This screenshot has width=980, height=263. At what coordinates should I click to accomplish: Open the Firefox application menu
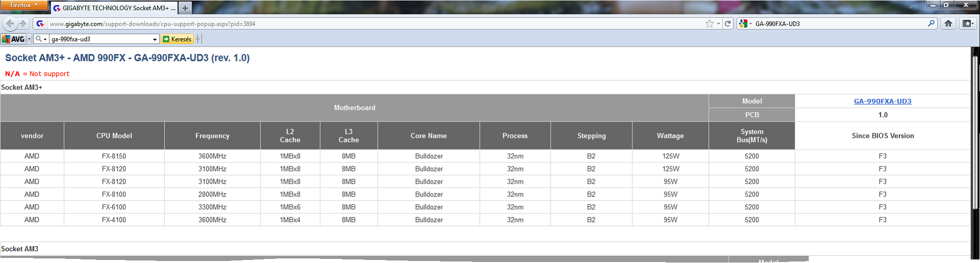[x=24, y=5]
